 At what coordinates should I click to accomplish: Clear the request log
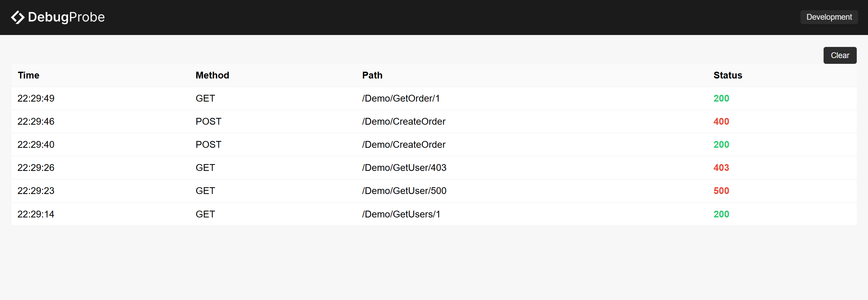(x=840, y=55)
